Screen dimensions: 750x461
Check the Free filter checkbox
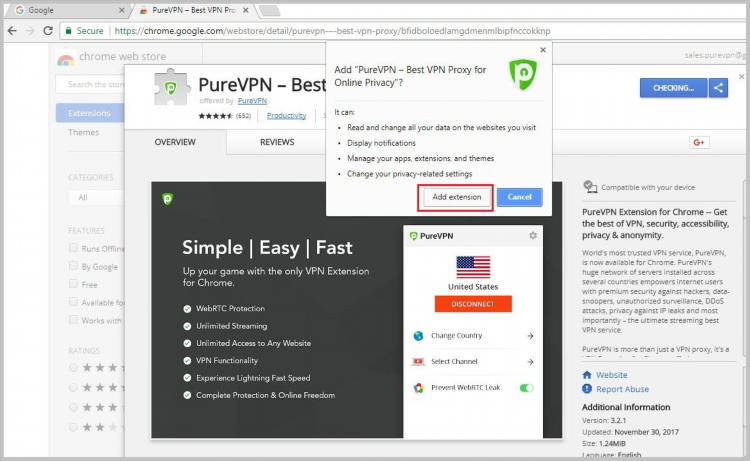pyautogui.click(x=73, y=284)
